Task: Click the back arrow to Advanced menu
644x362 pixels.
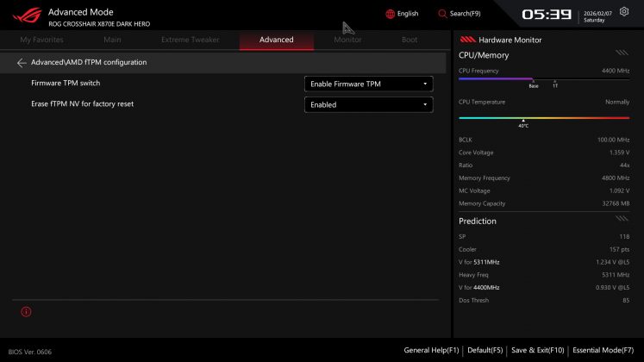Action: [x=22, y=63]
